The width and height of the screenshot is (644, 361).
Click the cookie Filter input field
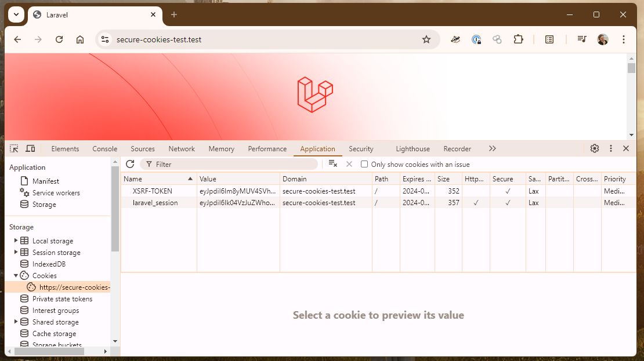[229, 164]
